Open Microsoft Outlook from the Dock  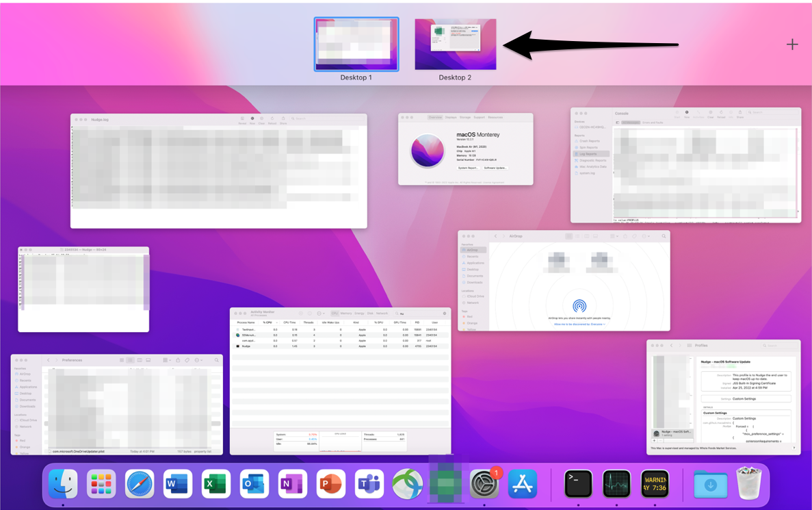click(254, 484)
